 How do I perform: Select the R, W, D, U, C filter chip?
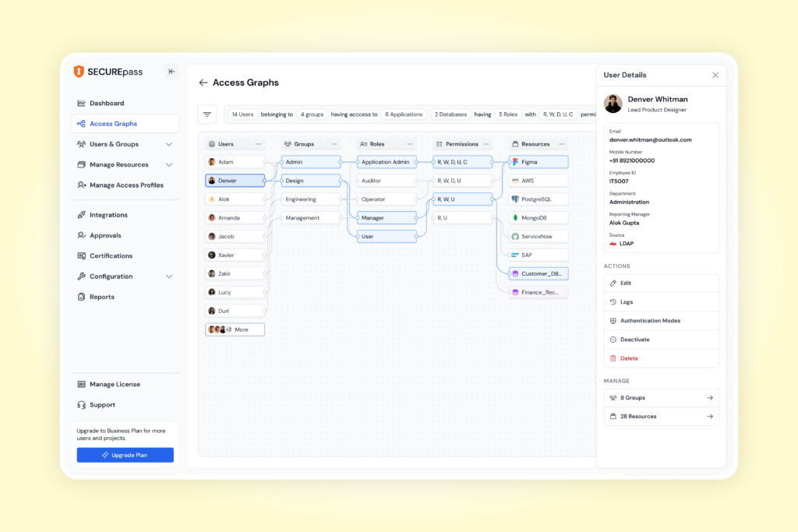(x=558, y=115)
